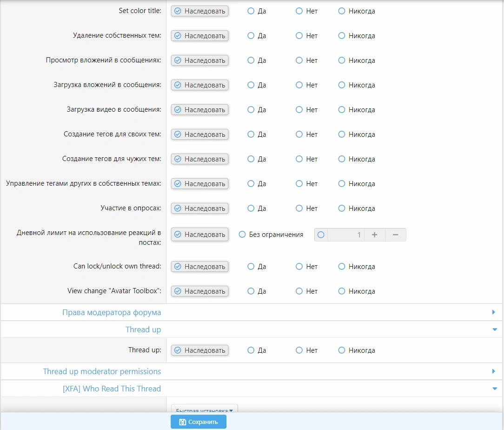Open the Права модератора форума heading
This screenshot has width=504, height=430.
tap(112, 312)
